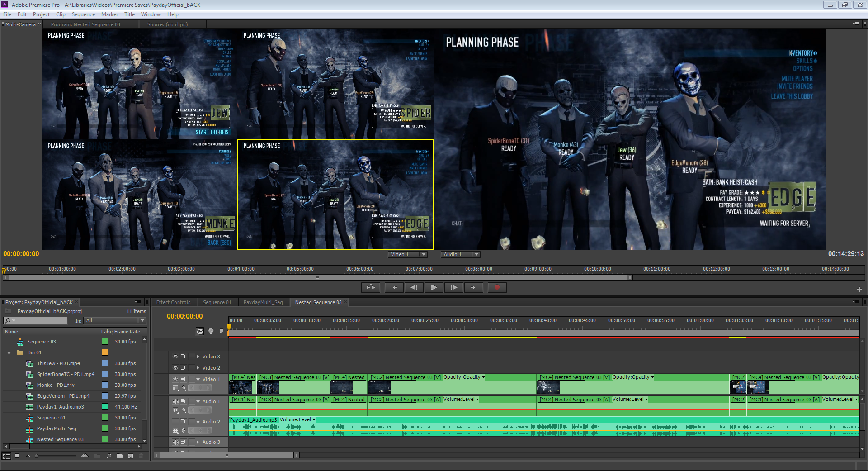This screenshot has width=868, height=471.
Task: Open the Sequence menu
Action: (x=83, y=14)
